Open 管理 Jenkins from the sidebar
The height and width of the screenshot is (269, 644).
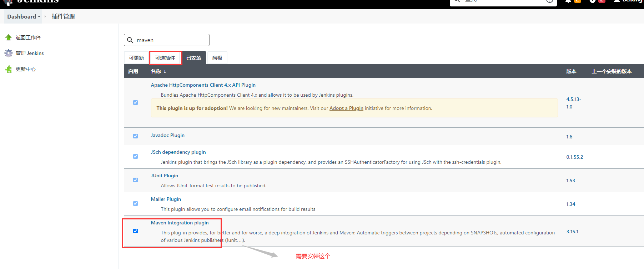tap(30, 53)
